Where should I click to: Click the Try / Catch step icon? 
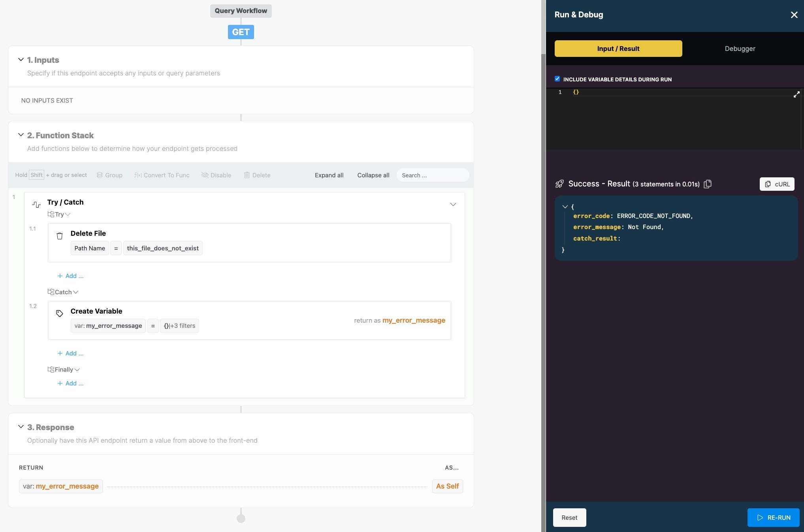click(x=36, y=205)
